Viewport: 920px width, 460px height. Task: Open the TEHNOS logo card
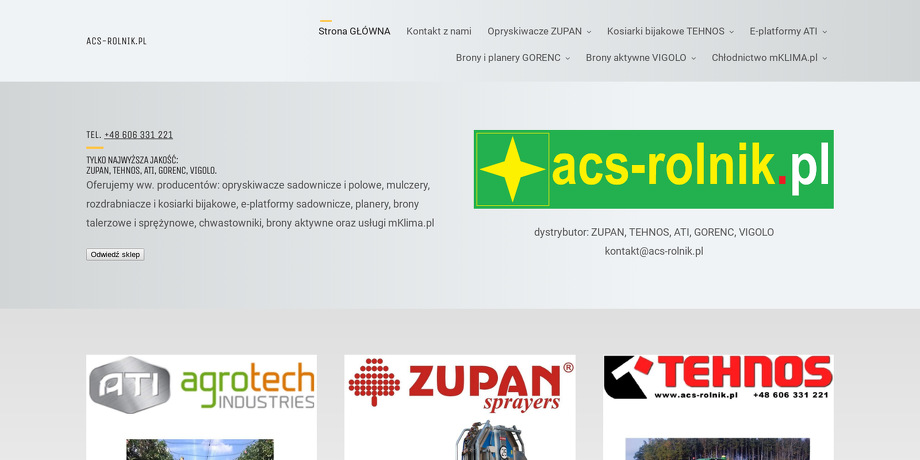pos(718,378)
